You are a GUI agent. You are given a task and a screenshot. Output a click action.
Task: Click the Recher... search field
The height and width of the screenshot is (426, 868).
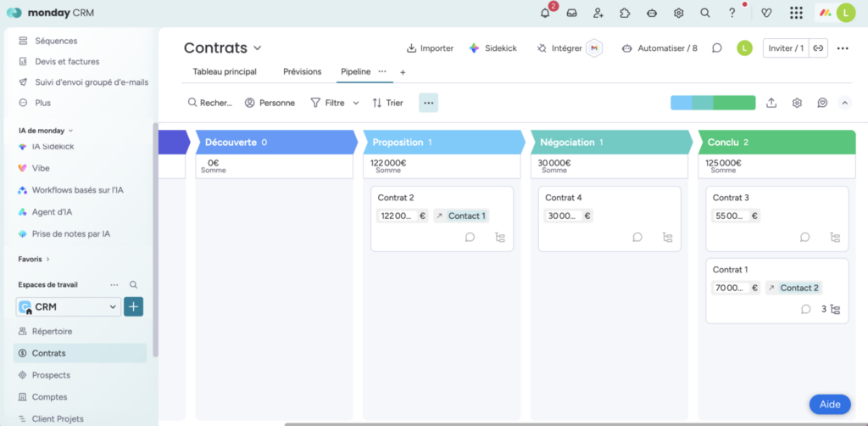tap(210, 103)
